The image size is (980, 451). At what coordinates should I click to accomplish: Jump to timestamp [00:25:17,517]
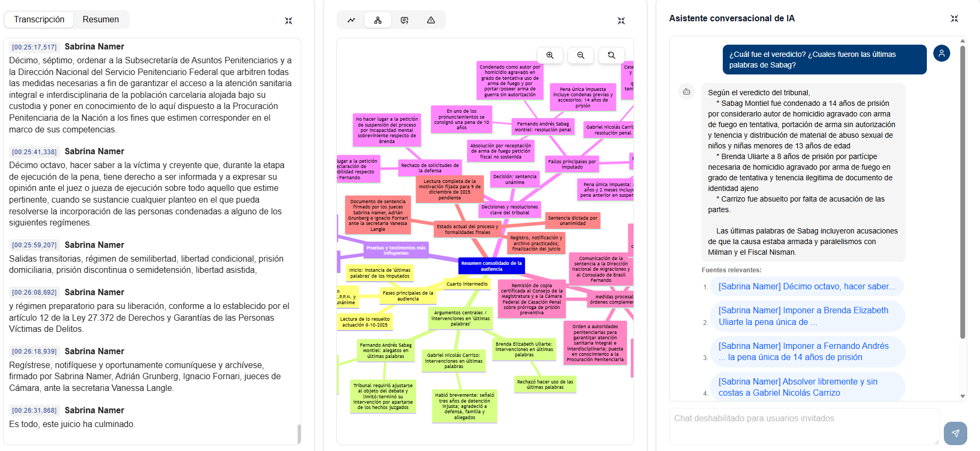tap(35, 47)
